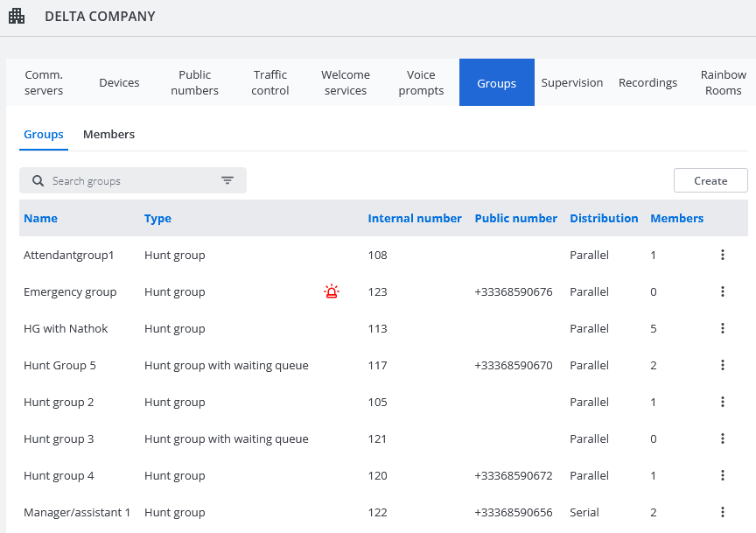Open the Public numbers tab
The width and height of the screenshot is (756, 533).
point(195,82)
